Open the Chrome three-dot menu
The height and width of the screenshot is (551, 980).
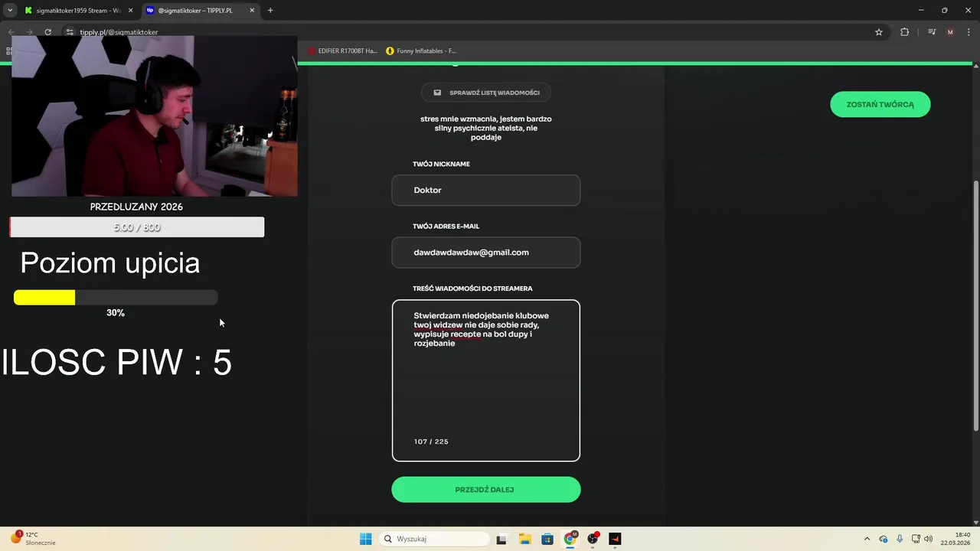pyautogui.click(x=969, y=32)
